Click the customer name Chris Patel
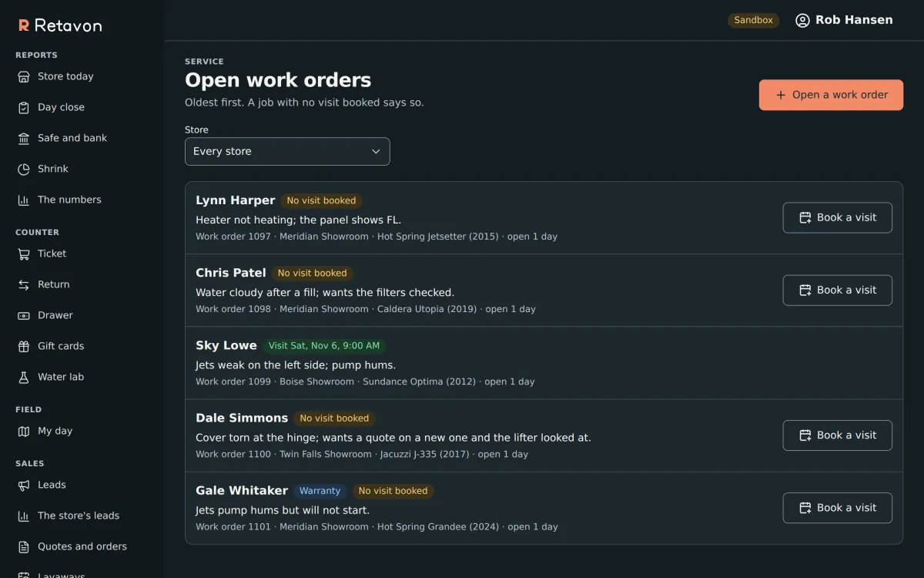 point(230,273)
